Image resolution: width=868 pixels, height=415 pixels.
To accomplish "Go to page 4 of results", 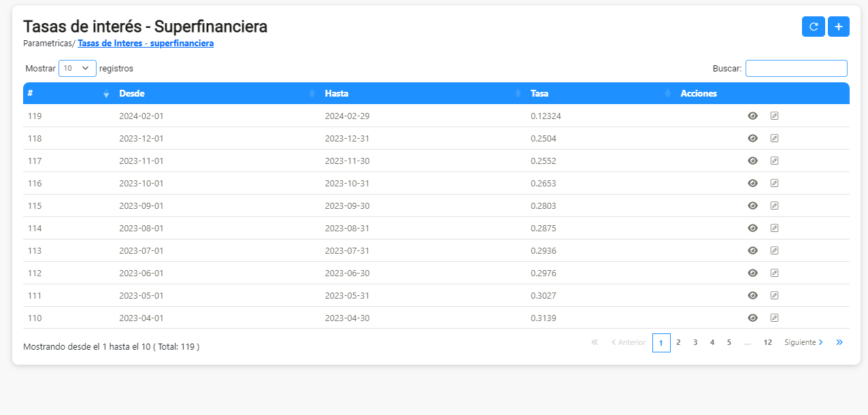I will pos(712,343).
